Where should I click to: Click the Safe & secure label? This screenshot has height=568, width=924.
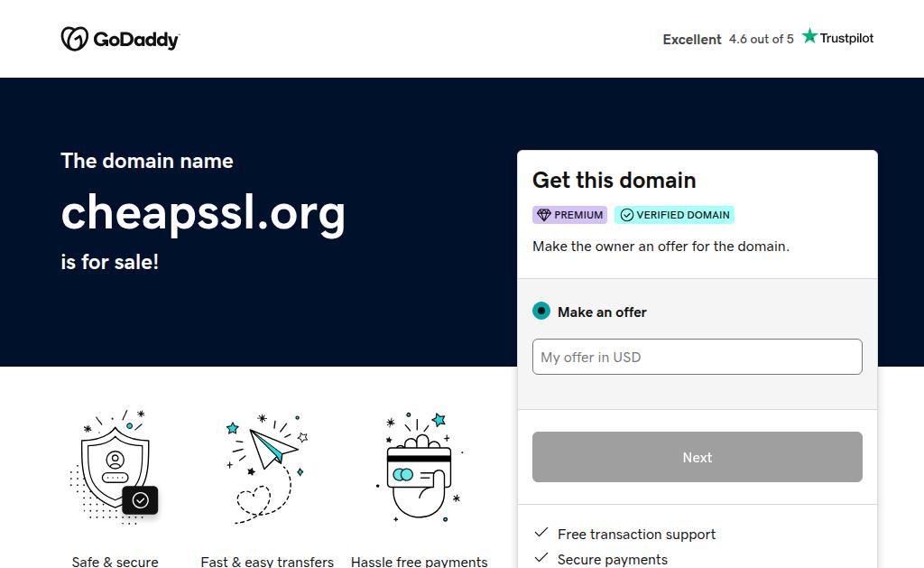click(x=115, y=562)
